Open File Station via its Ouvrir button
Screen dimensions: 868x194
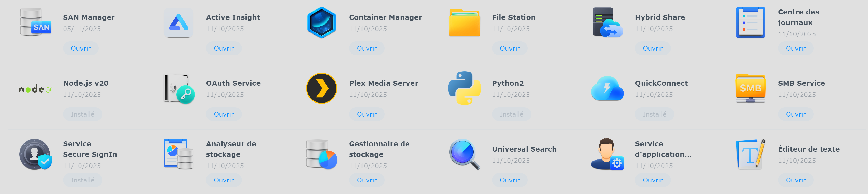(x=509, y=48)
